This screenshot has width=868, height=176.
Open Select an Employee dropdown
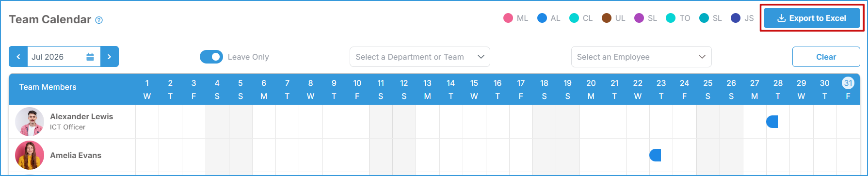[642, 57]
